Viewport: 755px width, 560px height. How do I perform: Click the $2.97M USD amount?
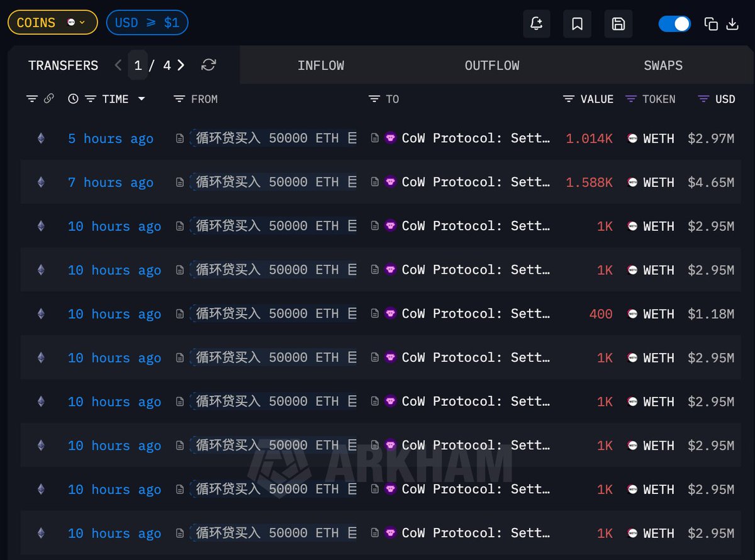(x=710, y=138)
